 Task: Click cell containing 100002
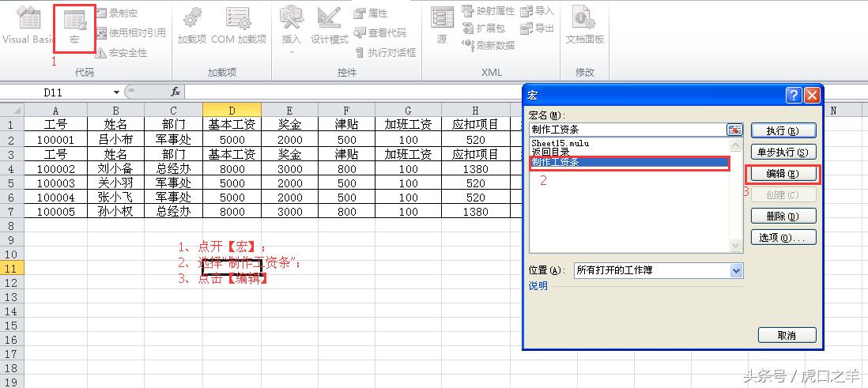tap(56, 169)
